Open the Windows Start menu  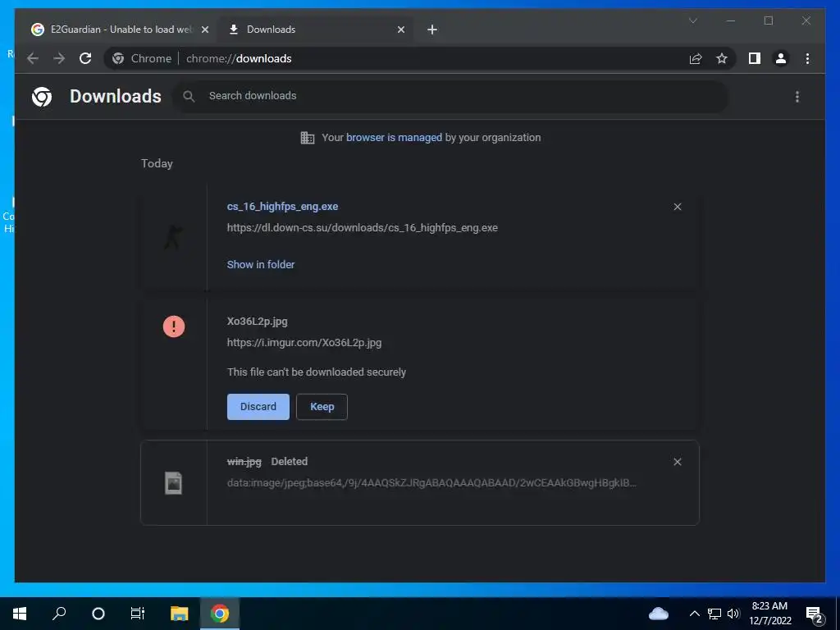point(20,614)
